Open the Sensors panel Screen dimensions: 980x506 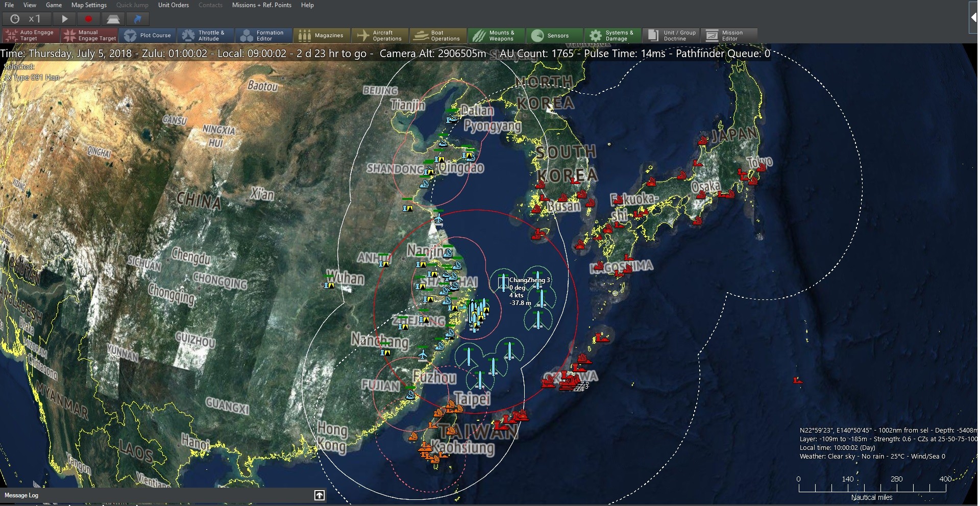coord(554,35)
